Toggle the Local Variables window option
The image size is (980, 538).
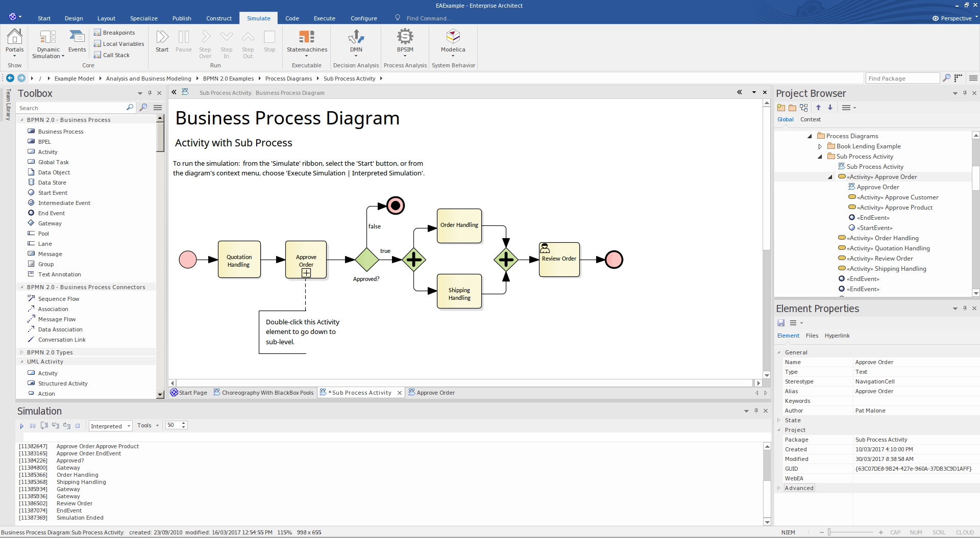click(x=123, y=44)
